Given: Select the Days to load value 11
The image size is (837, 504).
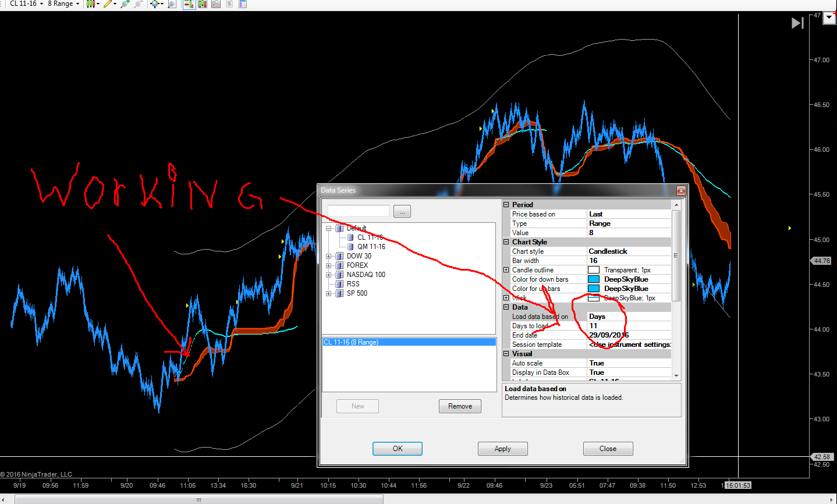Looking at the screenshot, I should click(x=630, y=326).
